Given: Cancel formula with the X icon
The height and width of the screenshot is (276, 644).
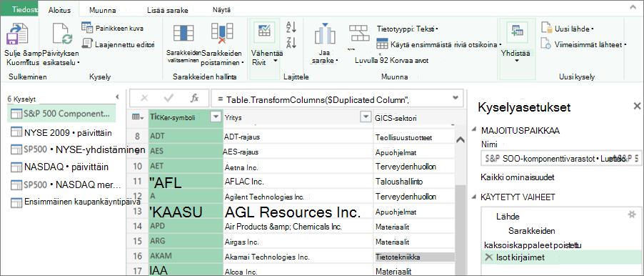Looking at the screenshot, I should click(144, 98).
